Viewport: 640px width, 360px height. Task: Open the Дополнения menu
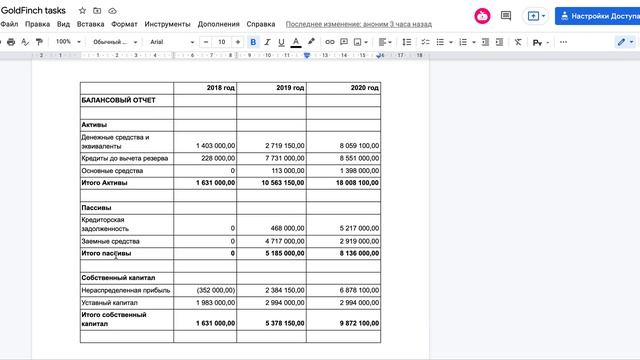[218, 24]
